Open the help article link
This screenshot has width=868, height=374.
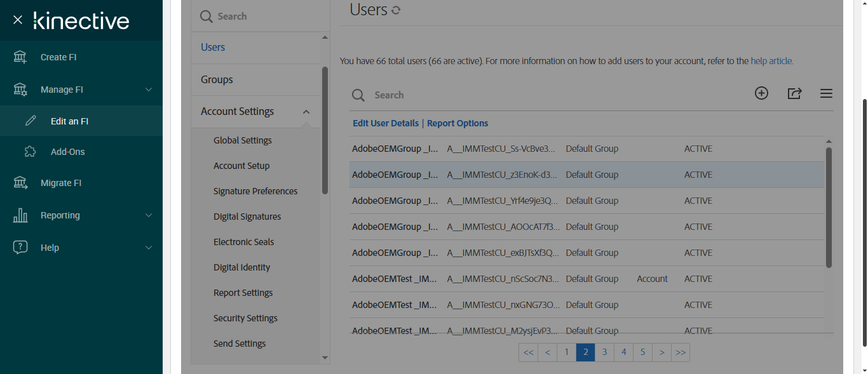771,61
